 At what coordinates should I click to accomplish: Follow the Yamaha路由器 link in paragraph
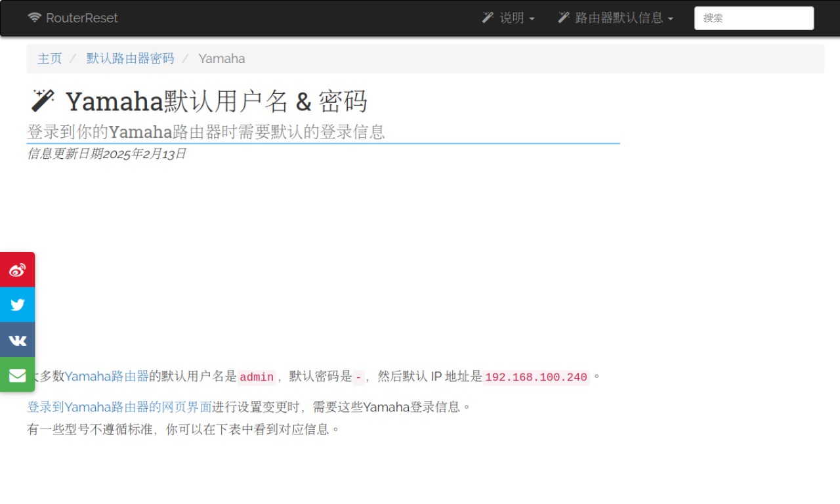pos(107,377)
